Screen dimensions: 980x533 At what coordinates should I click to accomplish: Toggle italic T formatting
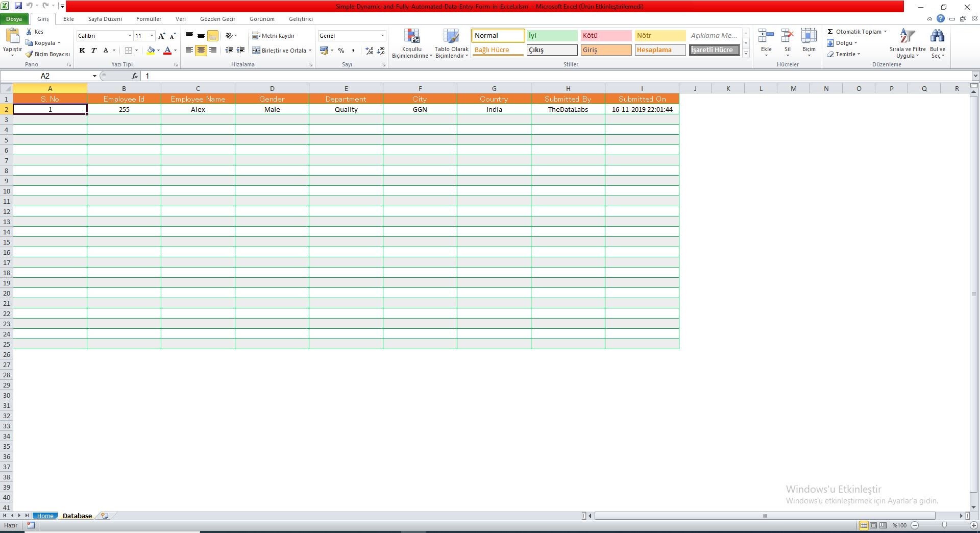pos(94,51)
